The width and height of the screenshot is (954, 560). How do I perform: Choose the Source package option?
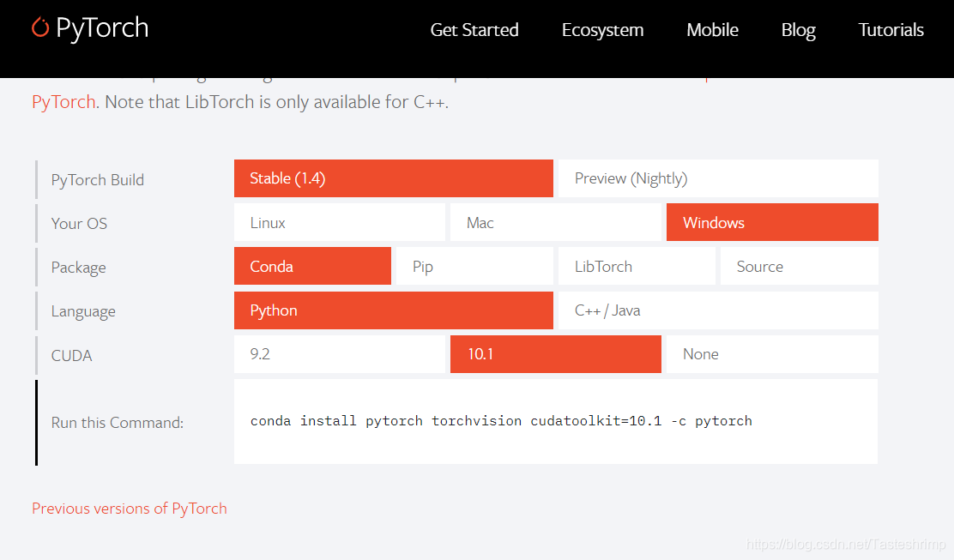799,267
